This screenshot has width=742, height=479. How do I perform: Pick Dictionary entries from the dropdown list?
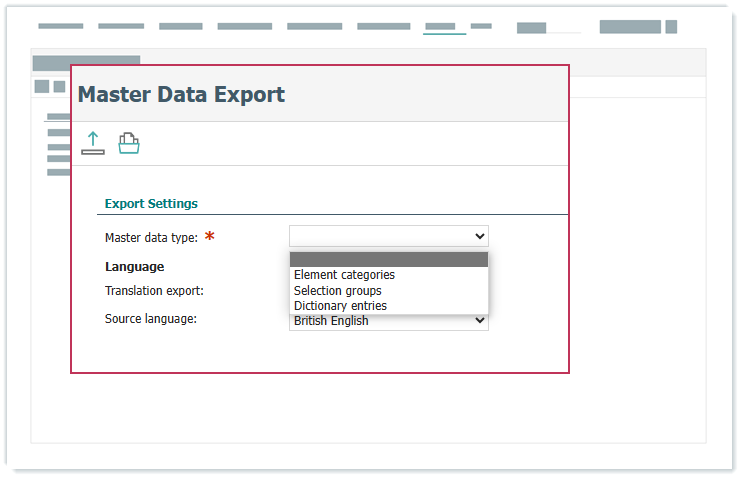[340, 306]
